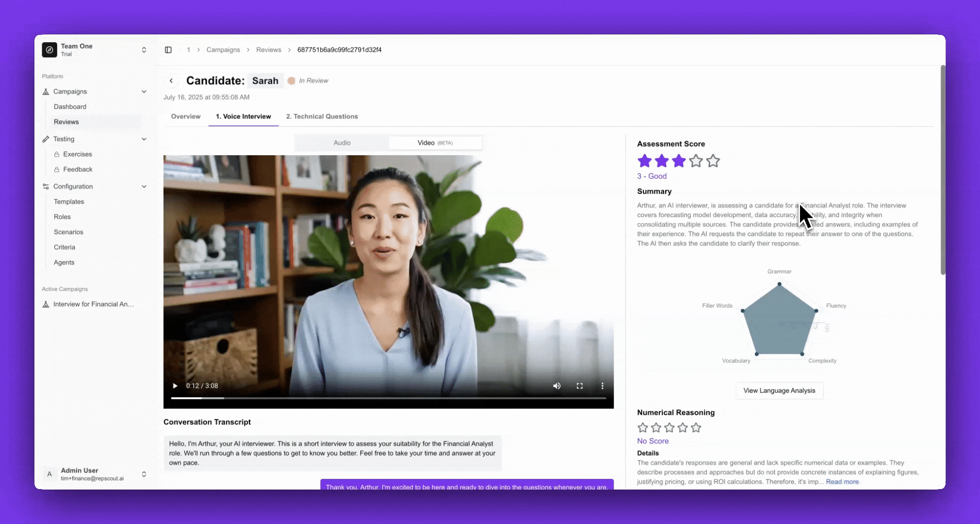980x524 pixels.
Task: Switch to the Overview tab
Action: click(x=186, y=116)
